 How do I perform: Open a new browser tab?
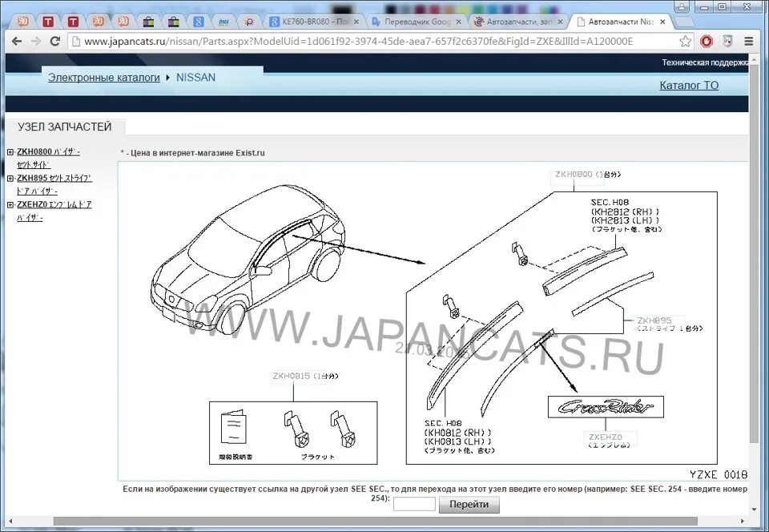(x=683, y=22)
